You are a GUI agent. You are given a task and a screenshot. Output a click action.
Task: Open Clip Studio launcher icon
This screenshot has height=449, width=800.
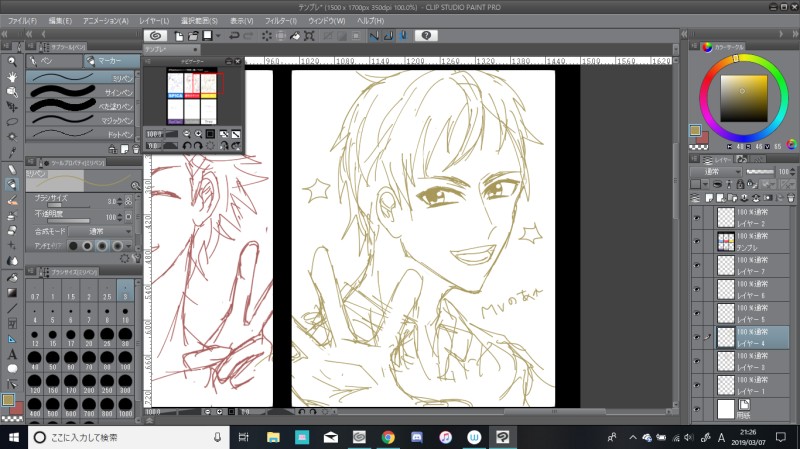[156, 36]
